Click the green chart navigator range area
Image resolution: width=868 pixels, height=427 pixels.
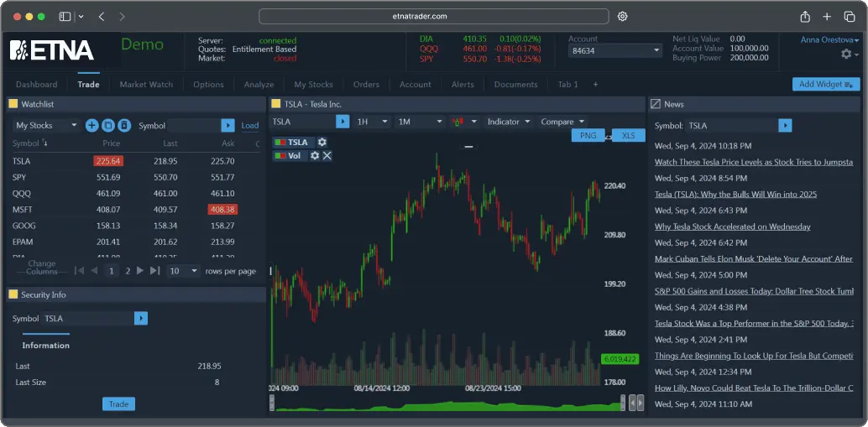447,406
